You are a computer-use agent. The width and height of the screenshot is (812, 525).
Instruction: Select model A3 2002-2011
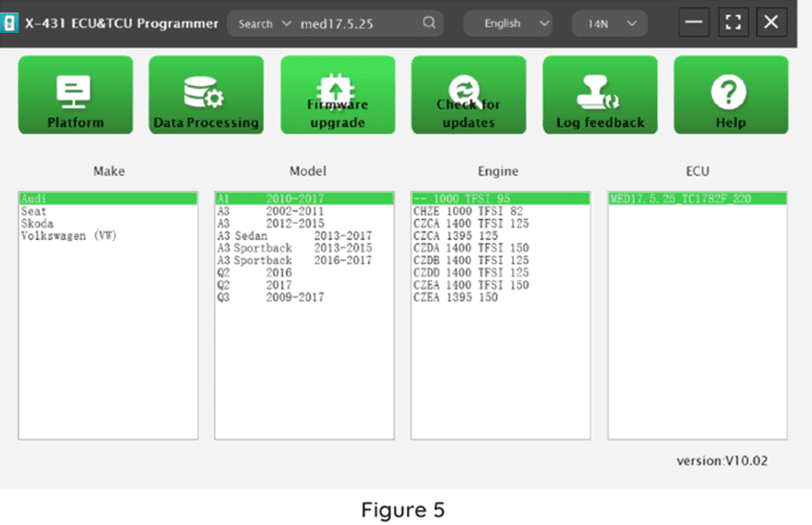tap(304, 211)
